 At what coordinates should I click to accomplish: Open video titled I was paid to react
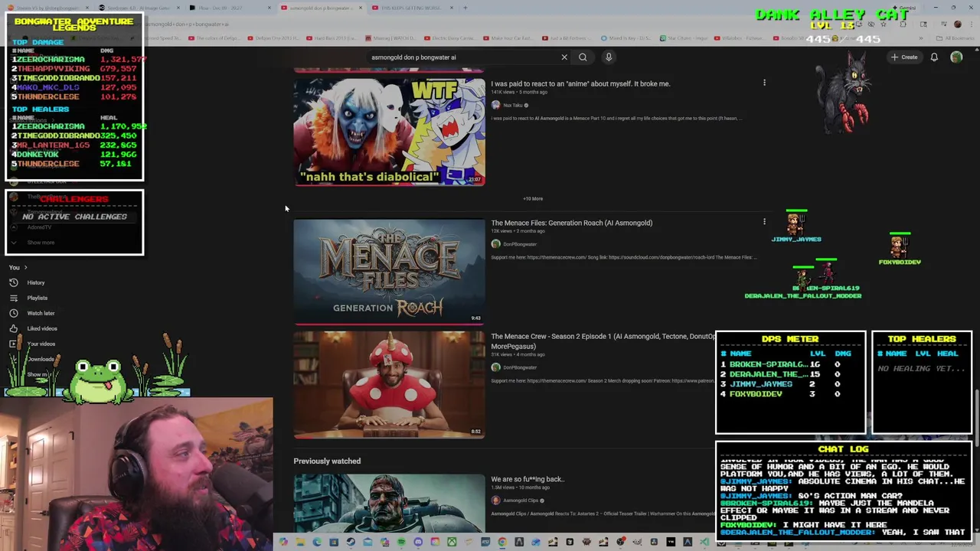pos(580,83)
